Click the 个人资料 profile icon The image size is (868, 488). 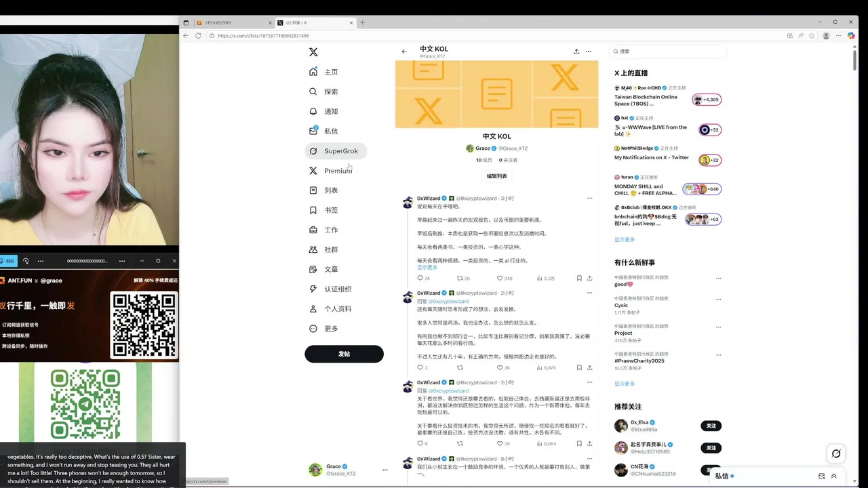point(313,308)
